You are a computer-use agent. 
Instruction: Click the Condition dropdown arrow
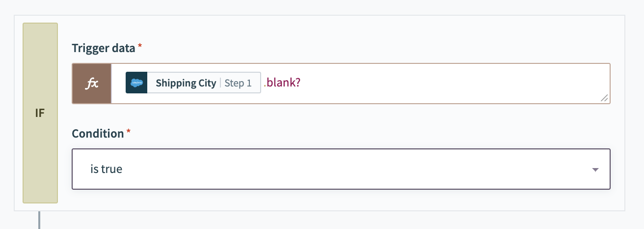pyautogui.click(x=595, y=170)
